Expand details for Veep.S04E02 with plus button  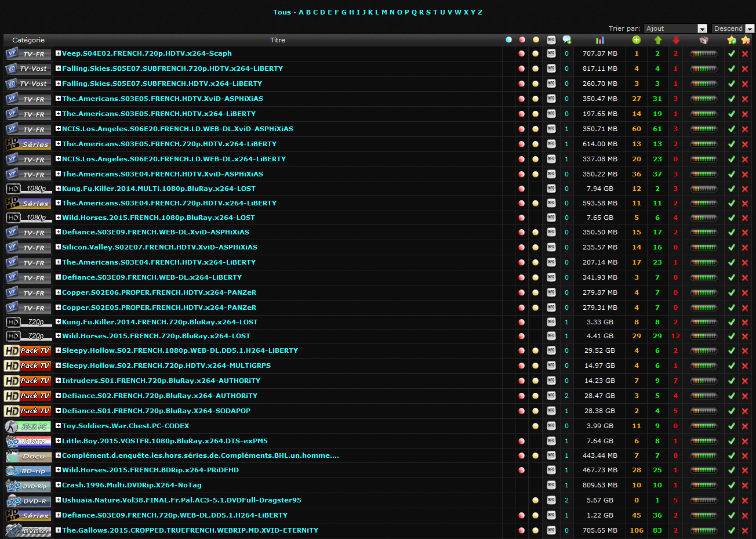(58, 53)
